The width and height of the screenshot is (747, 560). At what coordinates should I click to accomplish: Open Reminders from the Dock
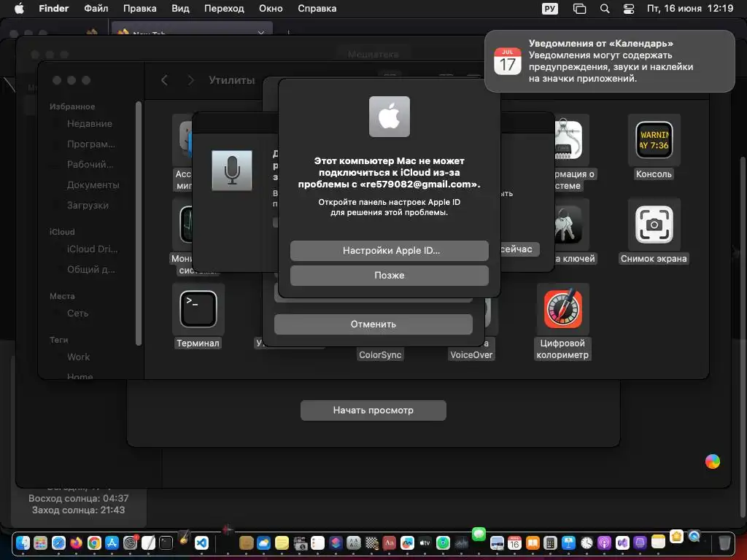point(317,542)
